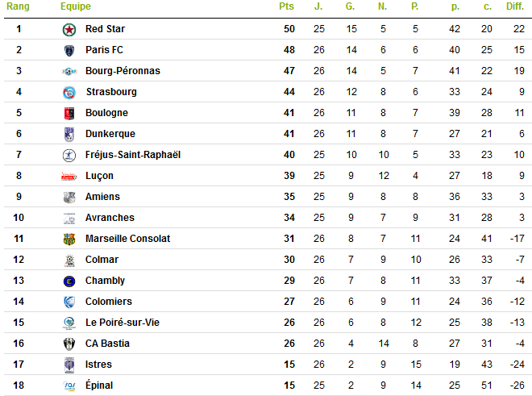Click the Marseille Consolat crest icon
532x396 pixels.
(69, 239)
